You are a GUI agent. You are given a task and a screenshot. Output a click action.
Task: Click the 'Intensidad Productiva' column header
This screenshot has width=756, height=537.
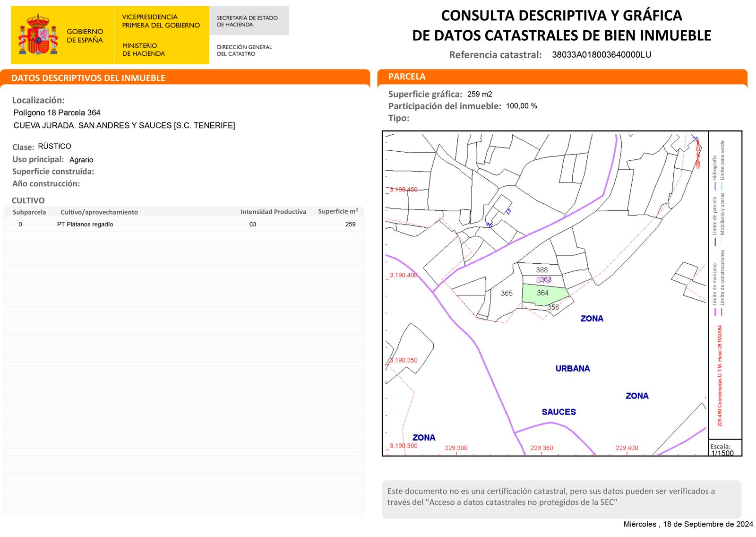click(273, 212)
